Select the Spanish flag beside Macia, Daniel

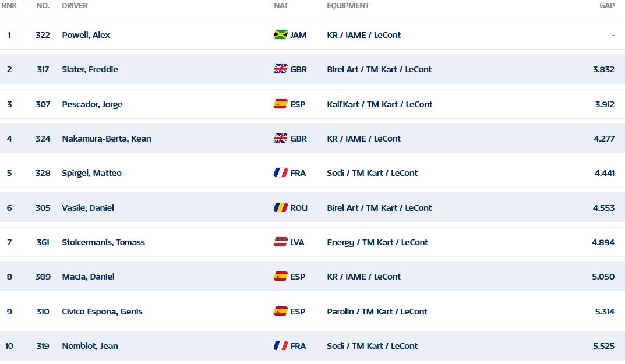tap(281, 276)
